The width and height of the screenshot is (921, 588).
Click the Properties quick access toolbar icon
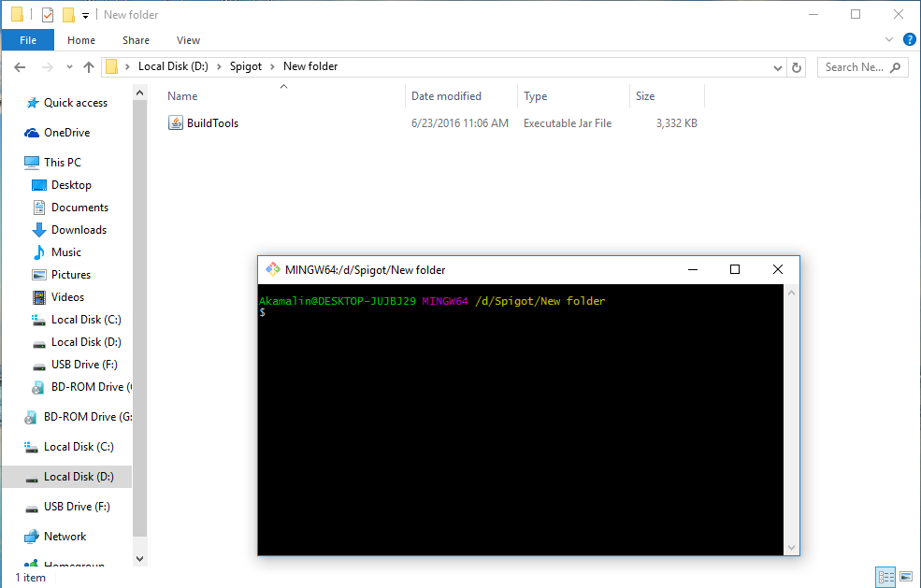pyautogui.click(x=48, y=15)
